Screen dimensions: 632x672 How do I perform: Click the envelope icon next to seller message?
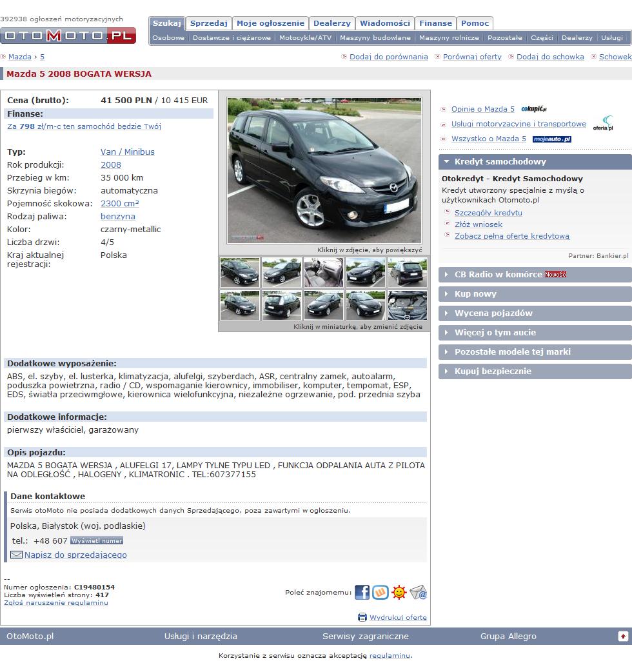(16, 555)
